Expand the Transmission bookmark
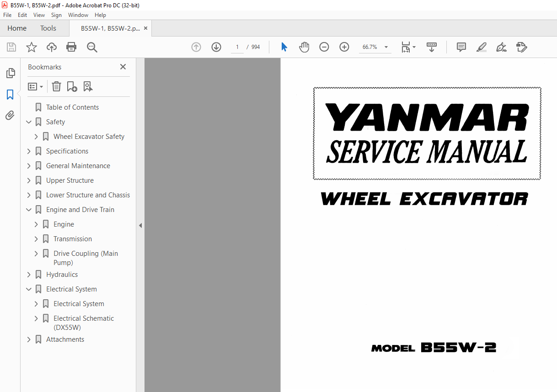Image resolution: width=557 pixels, height=392 pixels. pyautogui.click(x=36, y=239)
